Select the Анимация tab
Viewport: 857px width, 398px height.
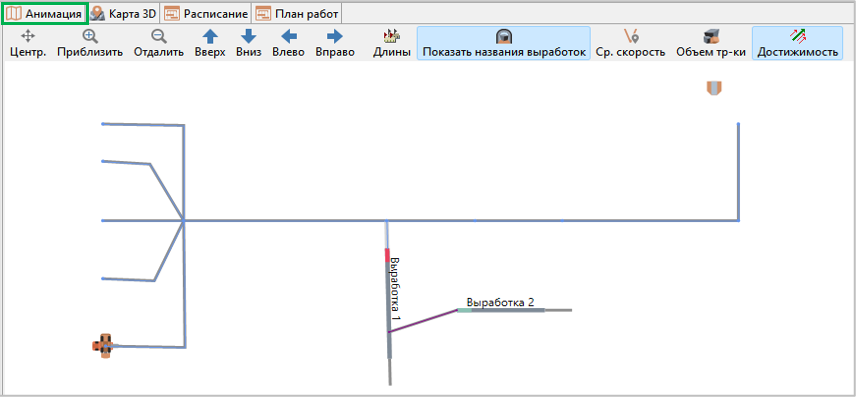(45, 14)
